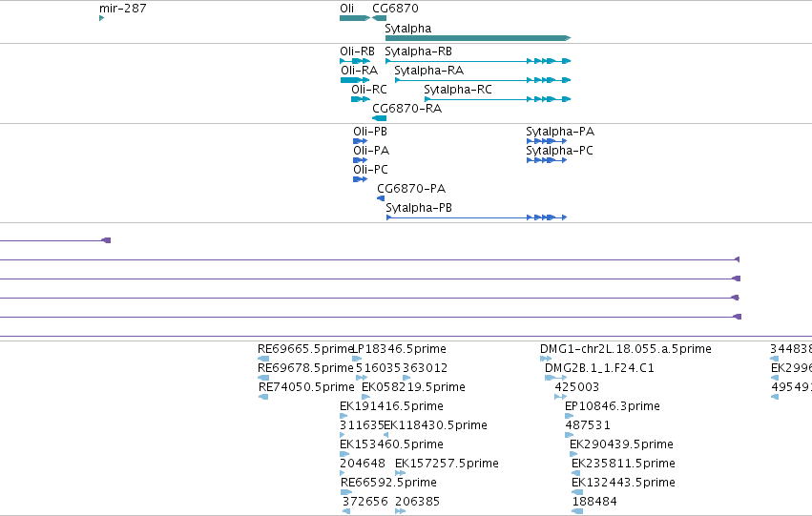The height and width of the screenshot is (516, 812).
Task: Select the Sytalpha-PB coding feature
Action: [476, 217]
